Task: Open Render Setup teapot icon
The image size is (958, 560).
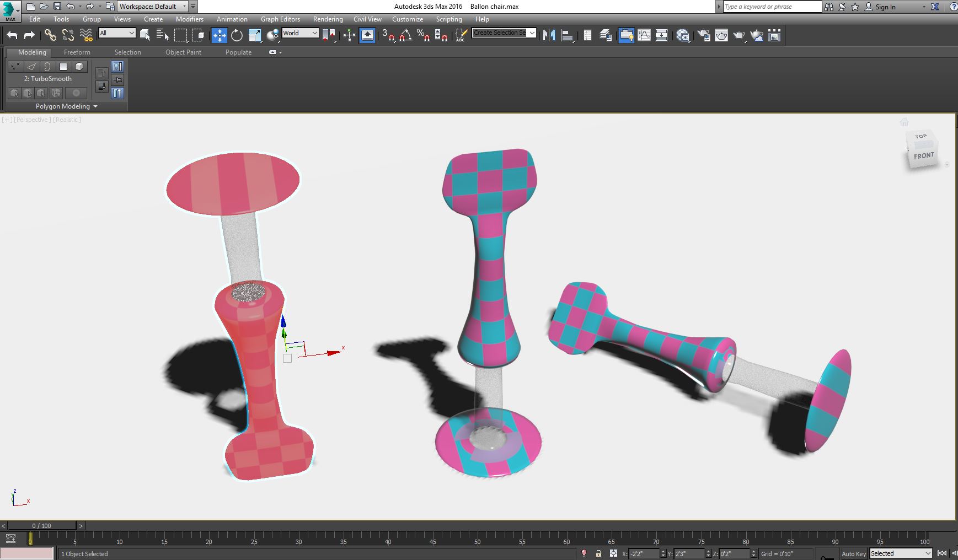Action: 704,36
